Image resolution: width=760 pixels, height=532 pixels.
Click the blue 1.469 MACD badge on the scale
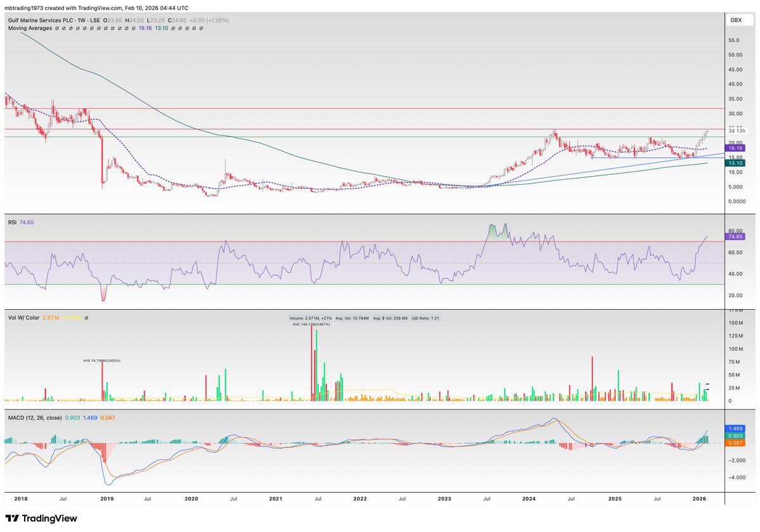(737, 429)
